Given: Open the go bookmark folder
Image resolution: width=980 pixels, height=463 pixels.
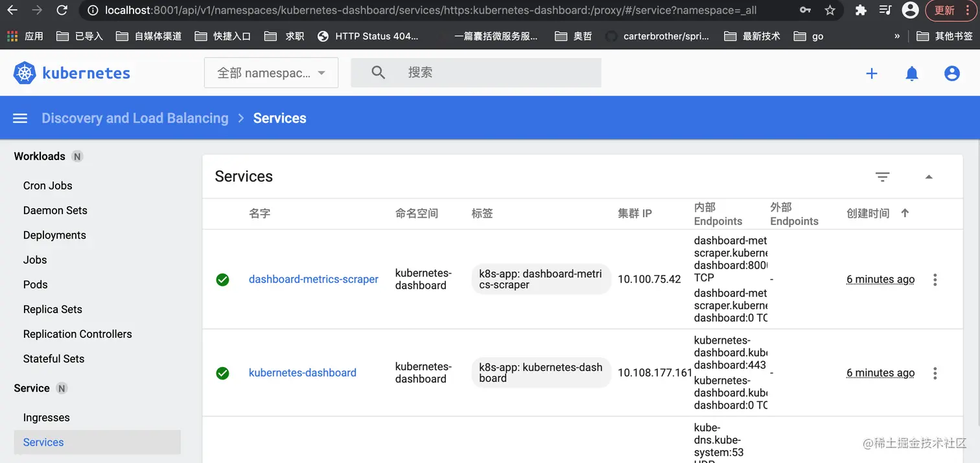Looking at the screenshot, I should [808, 36].
